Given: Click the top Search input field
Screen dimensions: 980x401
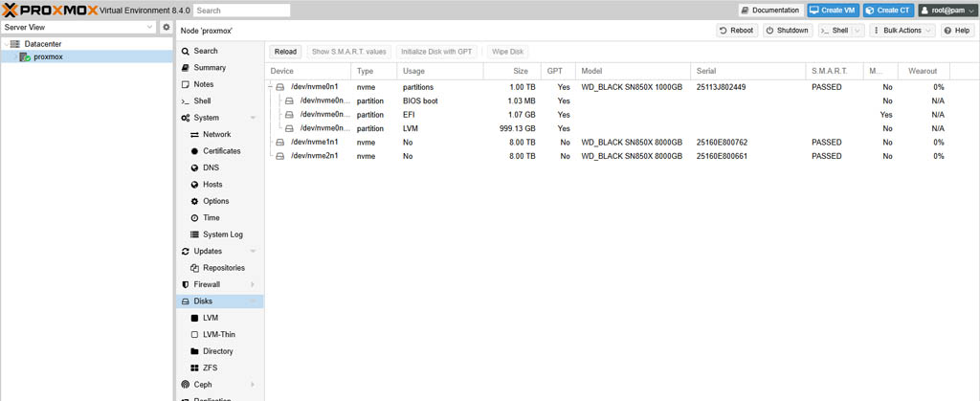Looking at the screenshot, I should pyautogui.click(x=241, y=11).
